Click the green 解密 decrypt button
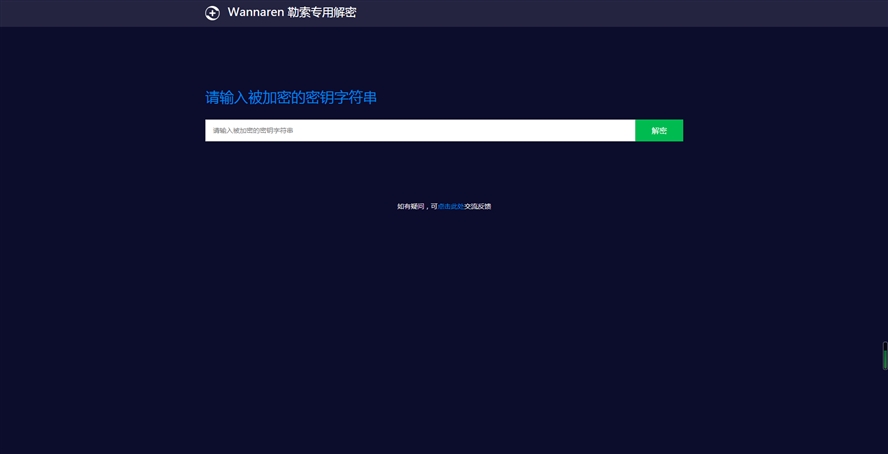 point(659,131)
